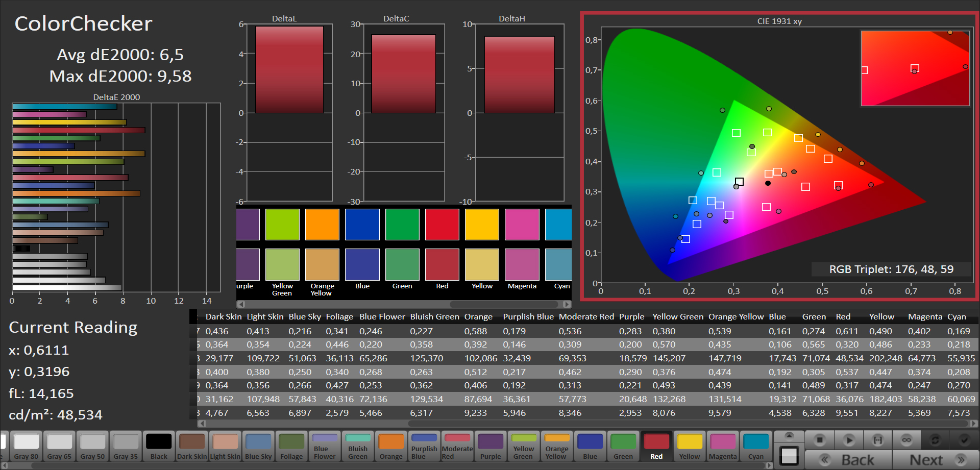Click the read series bracket icon
This screenshot has height=470, width=980.
click(877, 440)
